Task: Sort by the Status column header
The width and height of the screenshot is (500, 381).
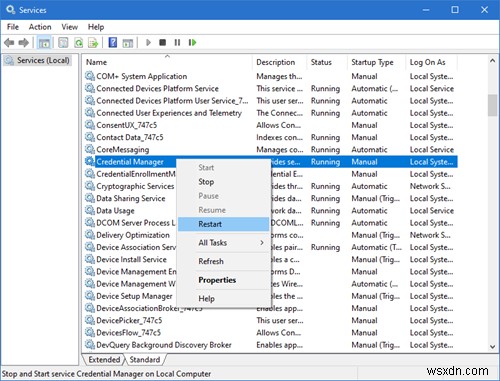Action: point(327,62)
